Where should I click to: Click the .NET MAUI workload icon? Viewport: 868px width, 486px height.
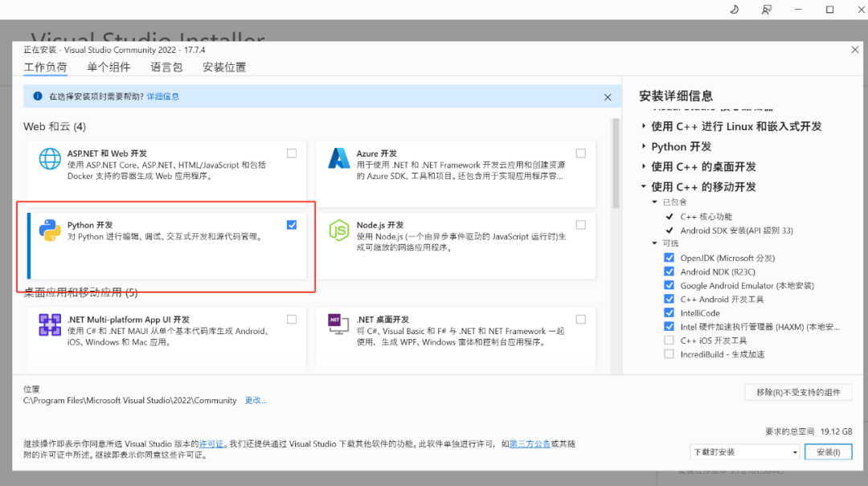coord(50,325)
